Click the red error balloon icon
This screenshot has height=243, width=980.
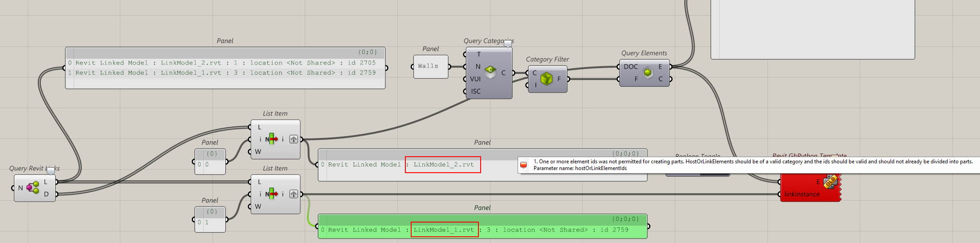pos(524,165)
